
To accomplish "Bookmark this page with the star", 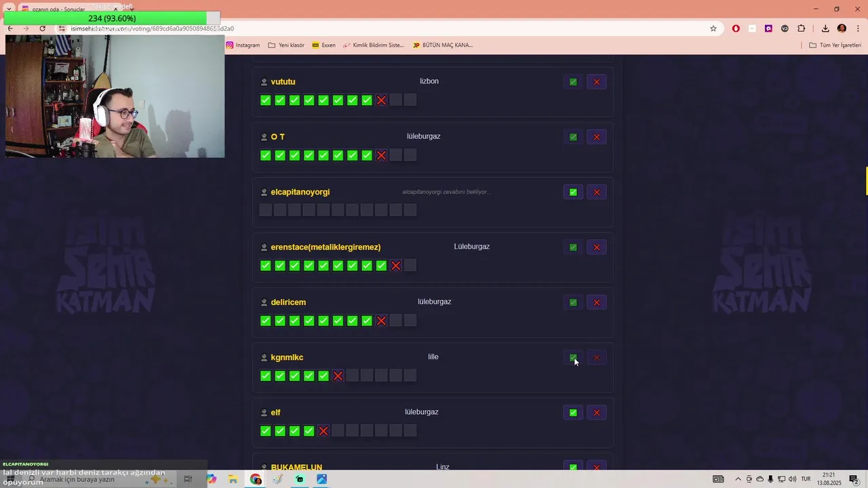I will coord(713,28).
